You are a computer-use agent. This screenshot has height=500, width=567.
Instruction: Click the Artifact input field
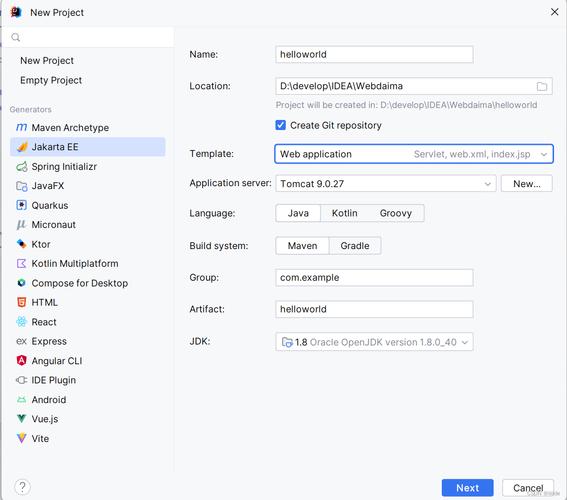click(x=374, y=309)
